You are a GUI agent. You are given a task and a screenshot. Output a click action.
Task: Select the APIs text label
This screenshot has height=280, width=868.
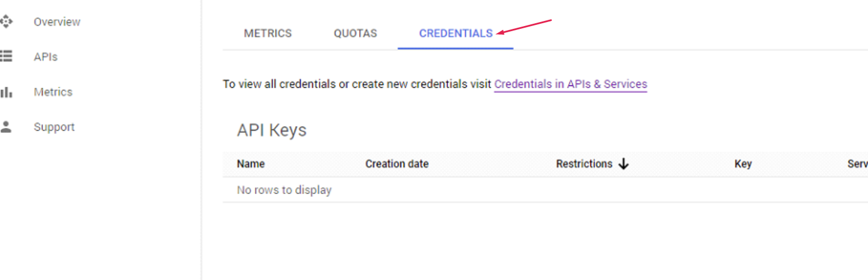[45, 57]
